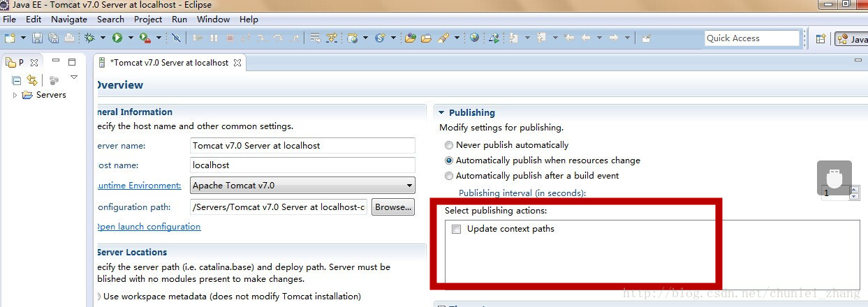Open the External Tools dropdown arrow
The width and height of the screenshot is (868, 307).
(159, 38)
